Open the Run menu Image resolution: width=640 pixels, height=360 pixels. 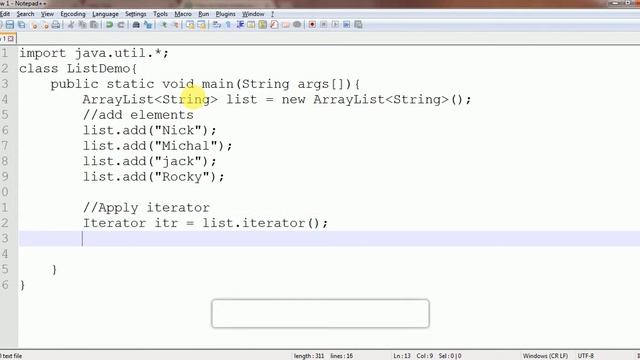point(203,14)
